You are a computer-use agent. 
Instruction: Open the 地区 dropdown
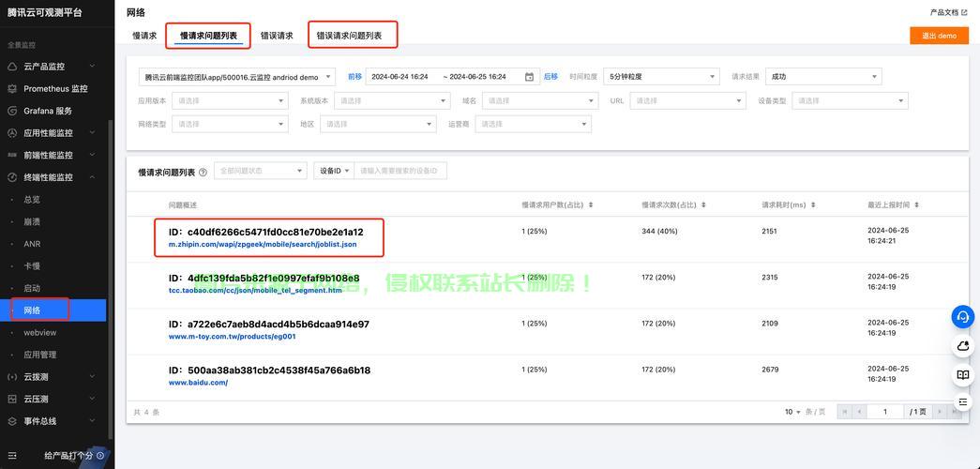pos(378,125)
